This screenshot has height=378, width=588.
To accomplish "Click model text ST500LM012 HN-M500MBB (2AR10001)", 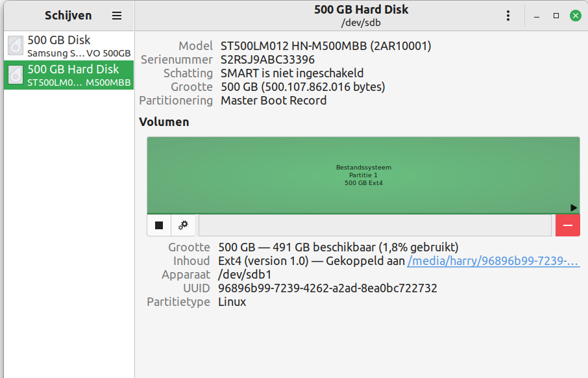I will pyautogui.click(x=326, y=46).
